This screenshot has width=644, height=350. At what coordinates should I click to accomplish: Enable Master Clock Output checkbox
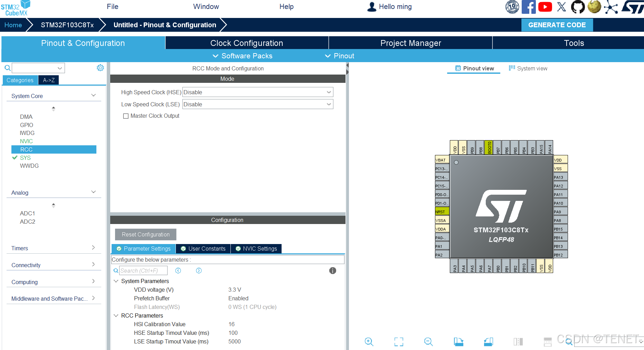(x=126, y=116)
